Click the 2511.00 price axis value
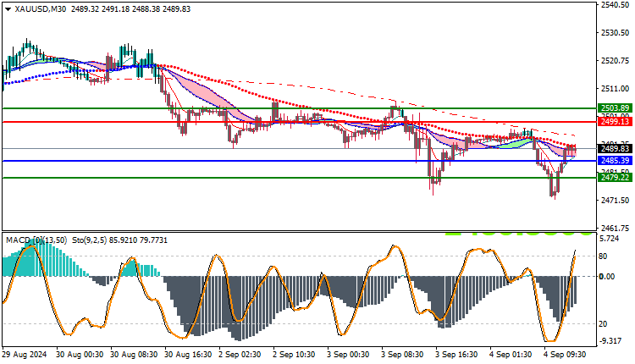Screen dimensions: 635x364 [x=616, y=89]
